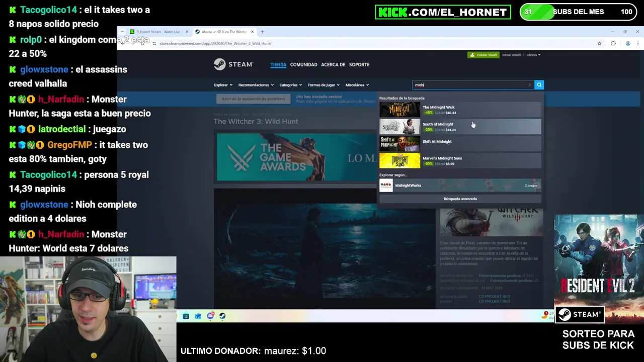Viewport: 644px width, 362px height.
Task: Open the tab search chevron in Chrome
Action: pos(122,32)
